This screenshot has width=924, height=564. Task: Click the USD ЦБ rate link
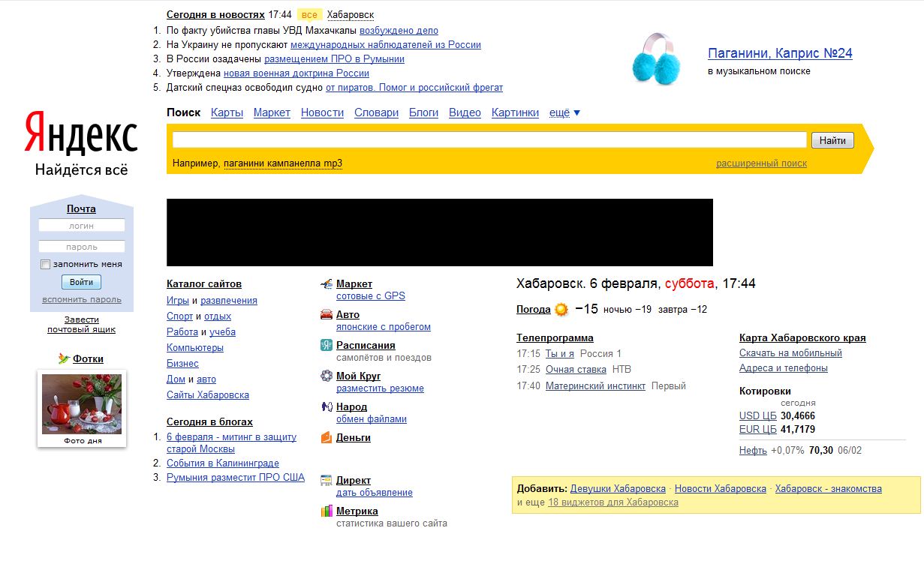coord(757,415)
